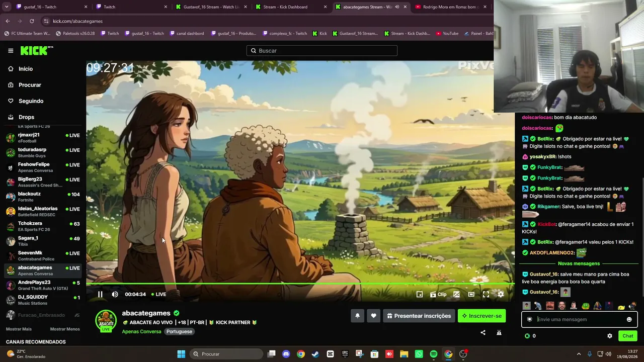Open Windows Start menu
Image resolution: width=644 pixels, height=362 pixels.
pos(181,354)
